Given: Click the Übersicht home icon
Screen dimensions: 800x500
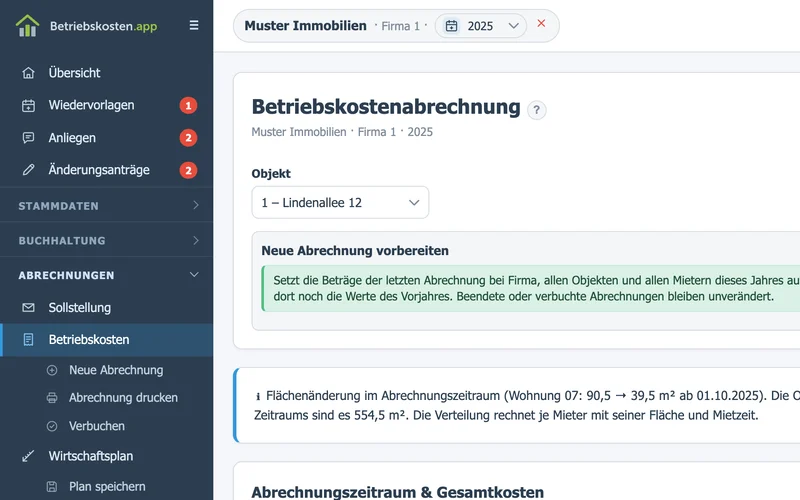Looking at the screenshot, I should (x=29, y=73).
